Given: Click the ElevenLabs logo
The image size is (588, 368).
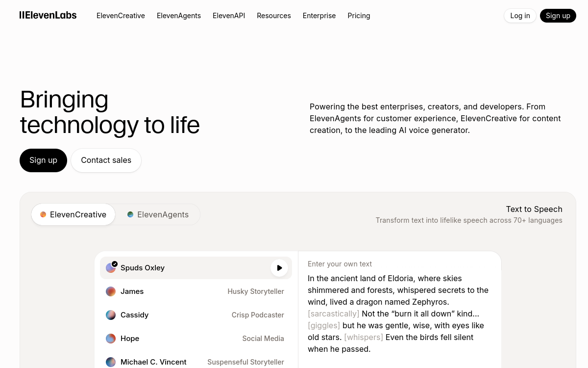Looking at the screenshot, I should (x=48, y=15).
